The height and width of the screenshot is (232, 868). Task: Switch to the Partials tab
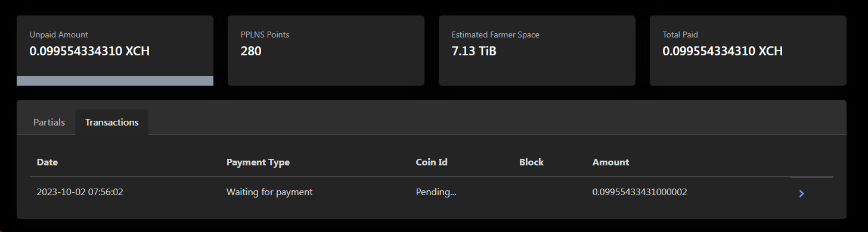(49, 122)
